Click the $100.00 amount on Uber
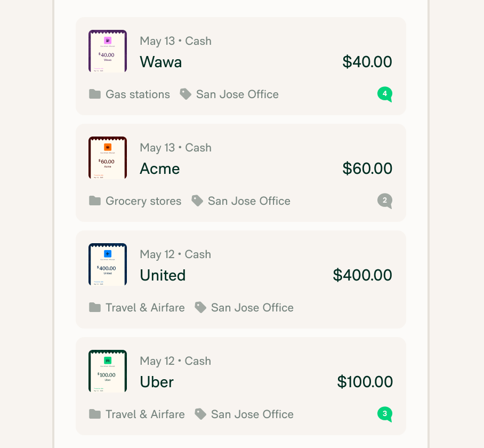 coord(365,382)
